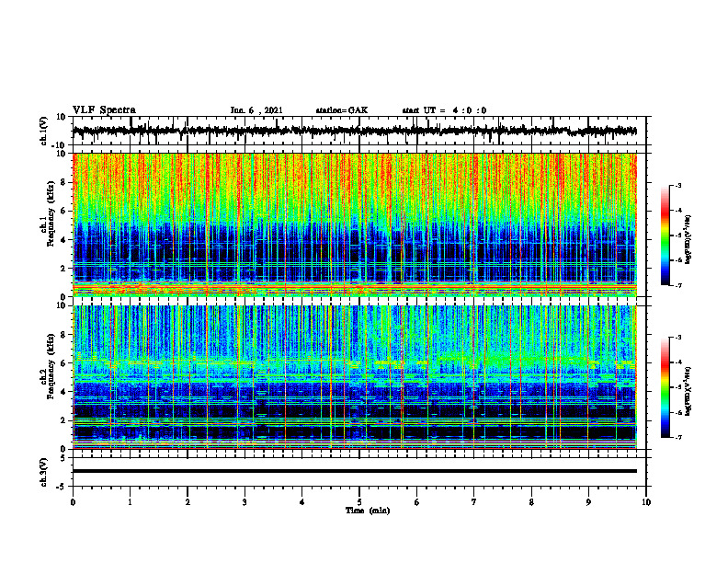Select the flat ch.3 voltage line

click(x=355, y=471)
